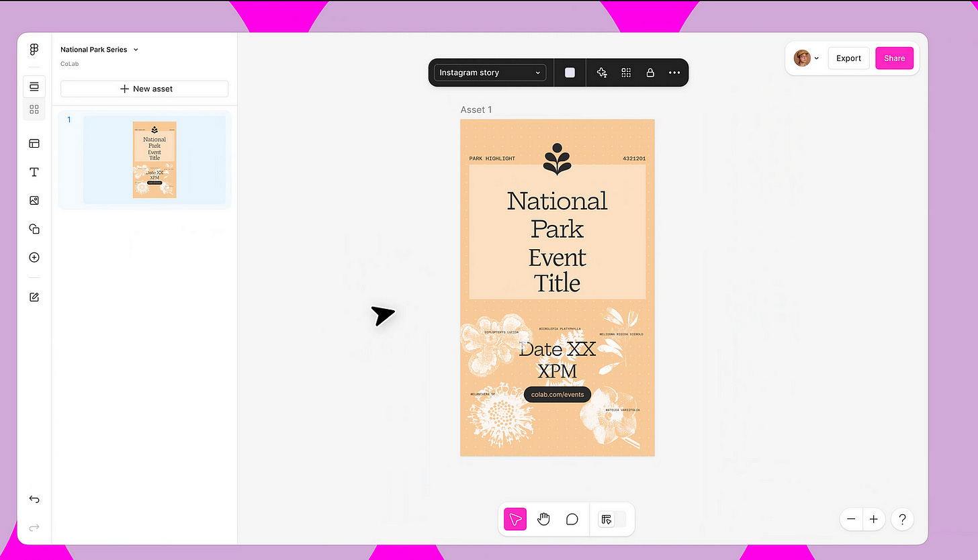This screenshot has height=560, width=978.
Task: Click the New asset button
Action: click(144, 89)
